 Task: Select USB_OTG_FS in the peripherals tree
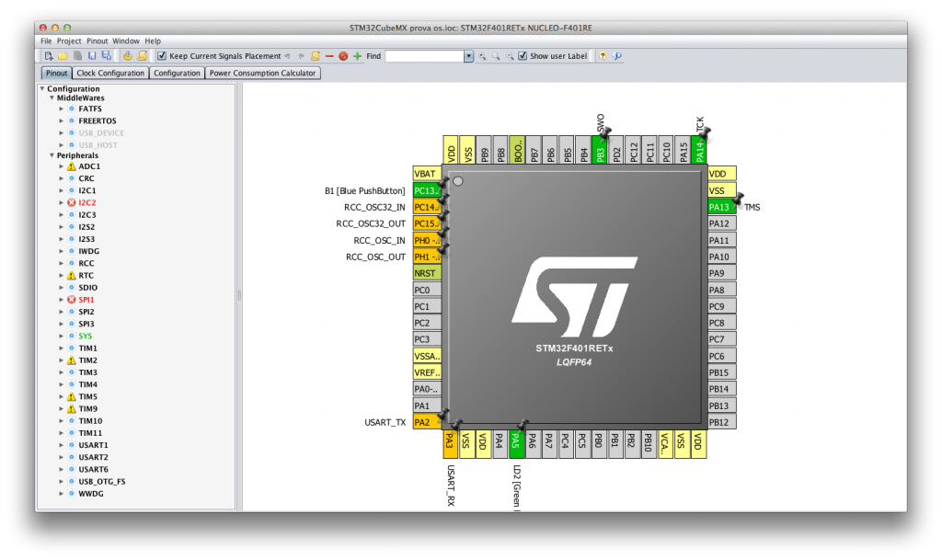pyautogui.click(x=102, y=481)
